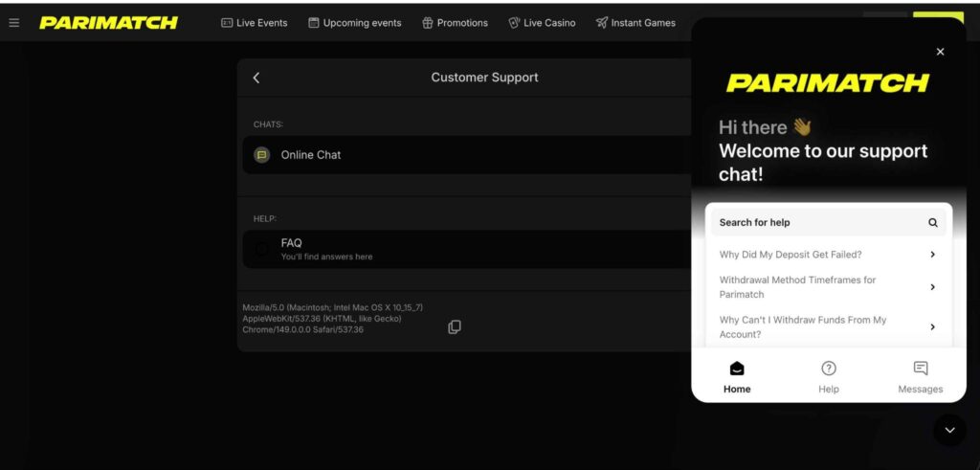980x470 pixels.
Task: Open 'Why Did My Deposit Get Failed?' article
Action: 828,255
